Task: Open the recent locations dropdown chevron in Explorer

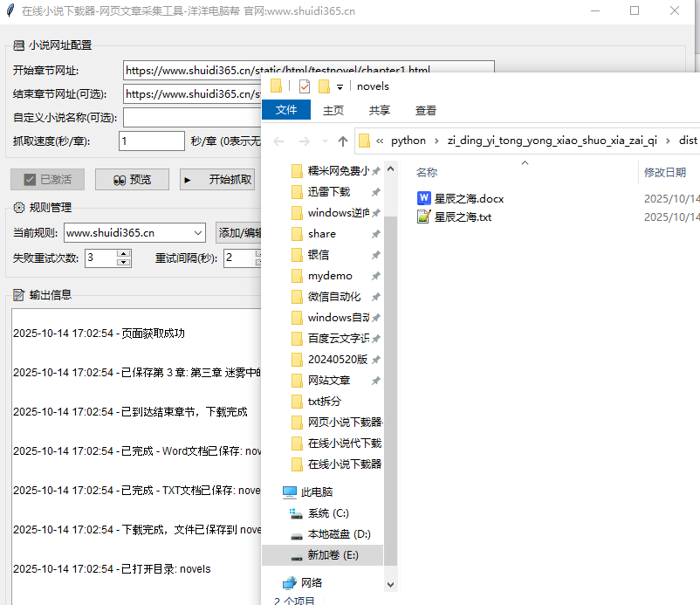Action: click(324, 141)
